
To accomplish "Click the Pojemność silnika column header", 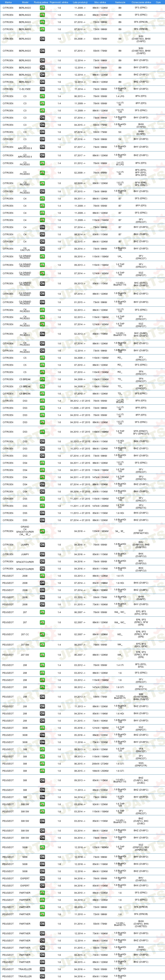I will pos(59,2).
